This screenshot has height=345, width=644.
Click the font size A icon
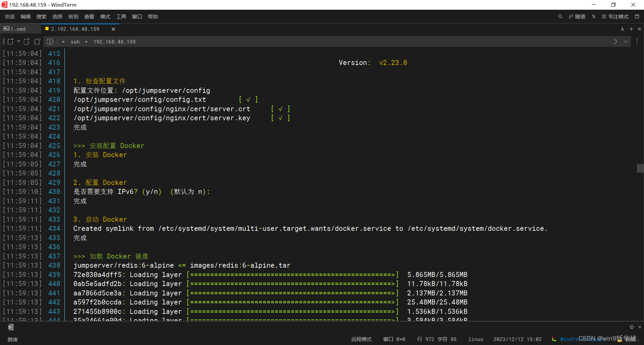[x=622, y=29]
